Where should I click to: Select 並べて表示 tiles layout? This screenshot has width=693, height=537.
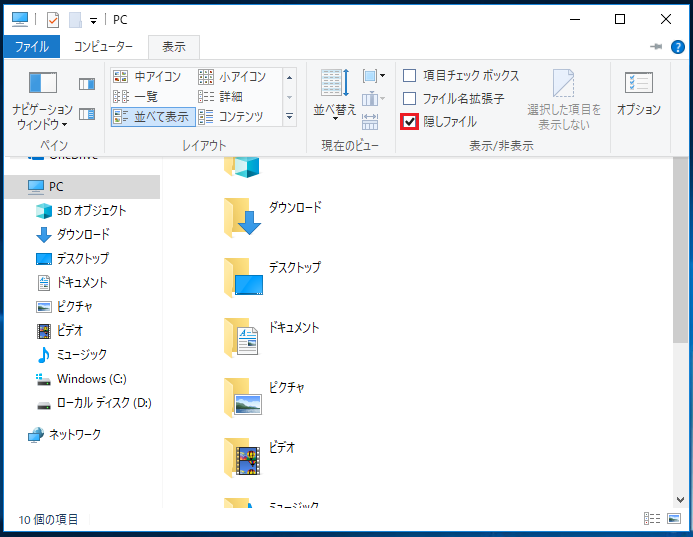click(153, 117)
